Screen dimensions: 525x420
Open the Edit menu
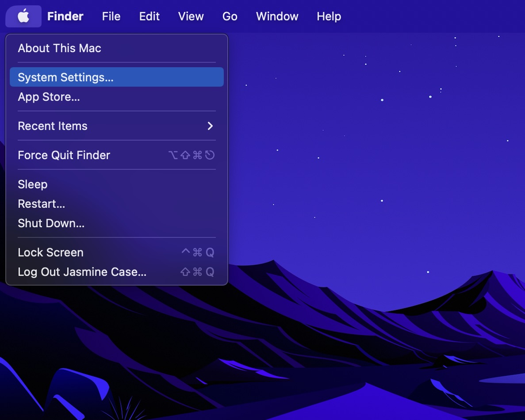click(x=149, y=16)
